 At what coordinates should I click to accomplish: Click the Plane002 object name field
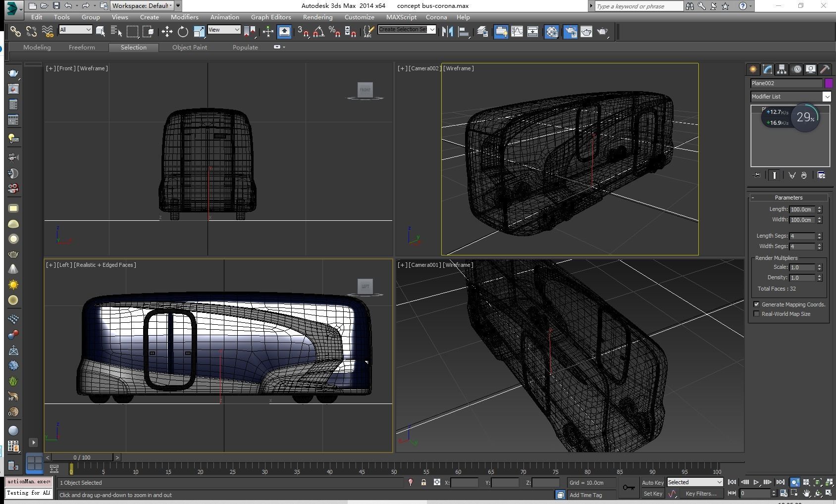coord(786,83)
